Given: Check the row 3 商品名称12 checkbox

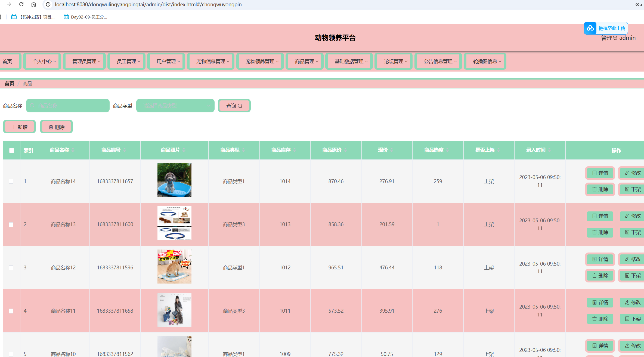Looking at the screenshot, I should click(x=11, y=268).
